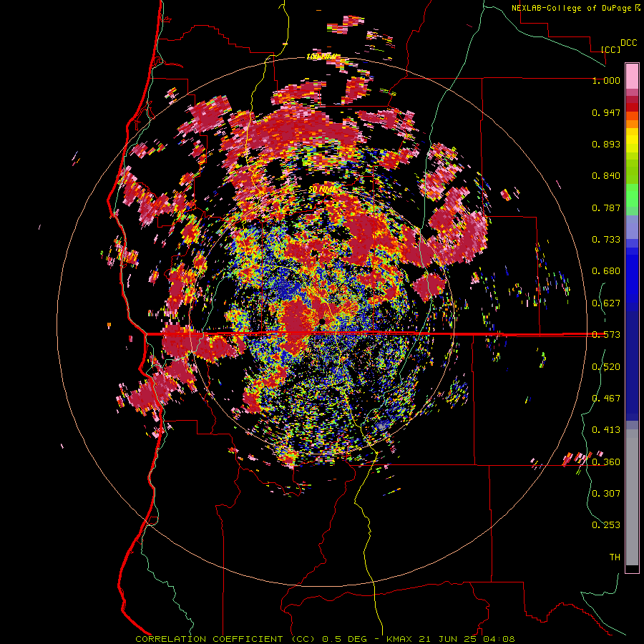This screenshot has width=644, height=644.
Task: Click the [CC] product label
Action: pyautogui.click(x=610, y=49)
